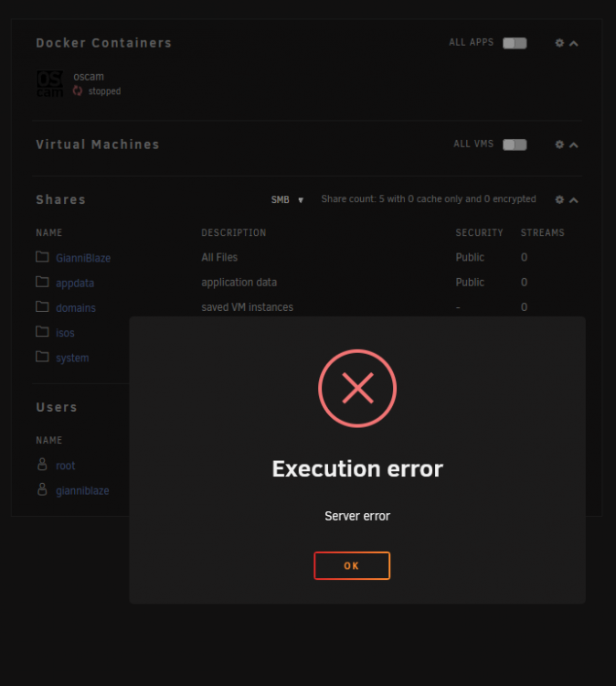Click the Docker Containers heading

[103, 43]
